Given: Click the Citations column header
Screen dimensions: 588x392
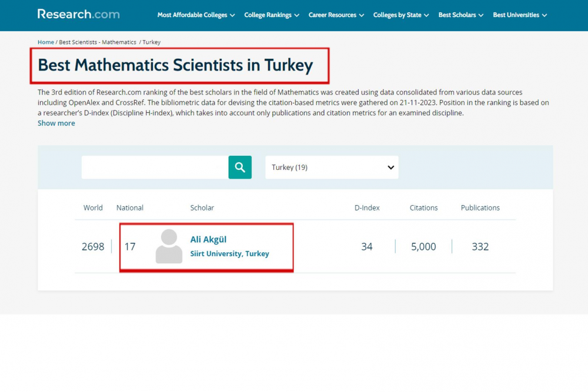Looking at the screenshot, I should point(423,208).
